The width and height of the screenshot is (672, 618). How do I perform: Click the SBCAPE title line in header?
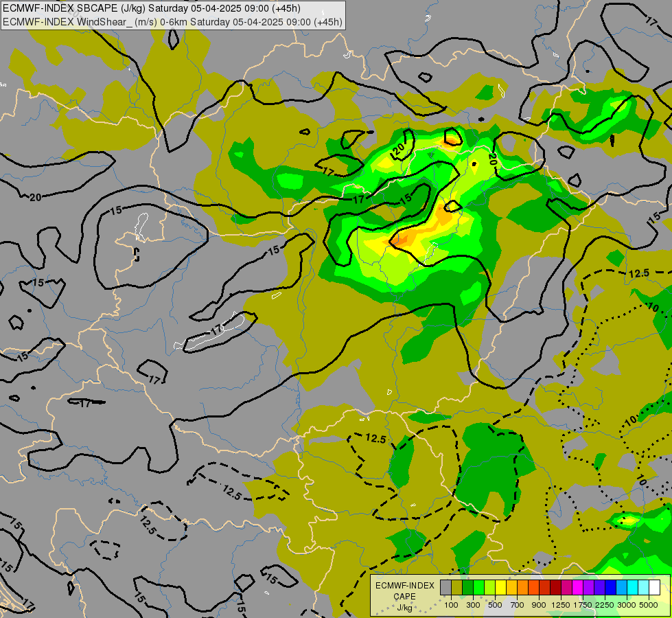[151, 8]
